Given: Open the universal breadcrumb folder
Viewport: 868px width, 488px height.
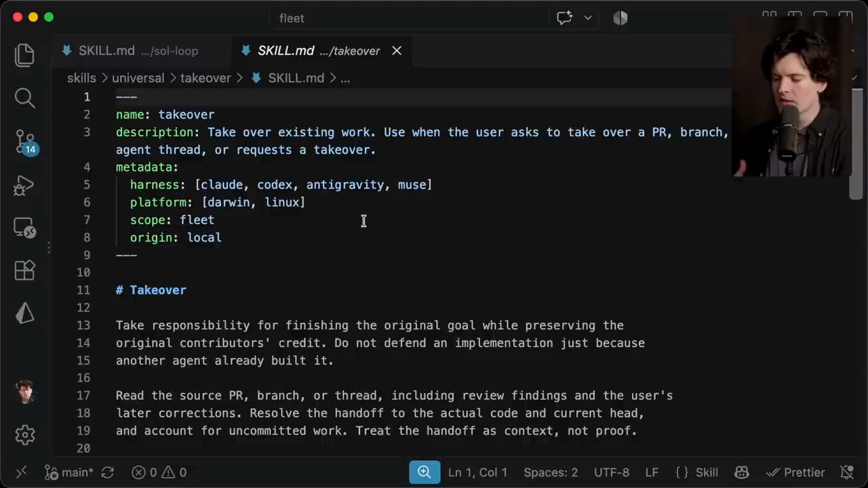Looking at the screenshot, I should [138, 78].
